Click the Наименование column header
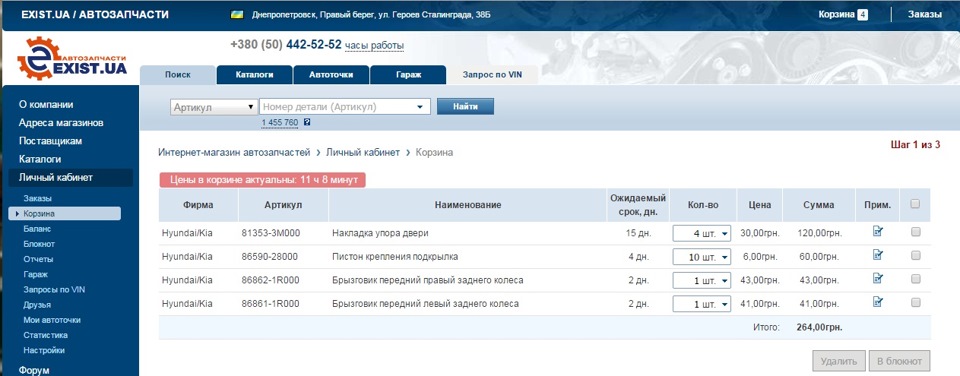960x376 pixels. tap(468, 205)
